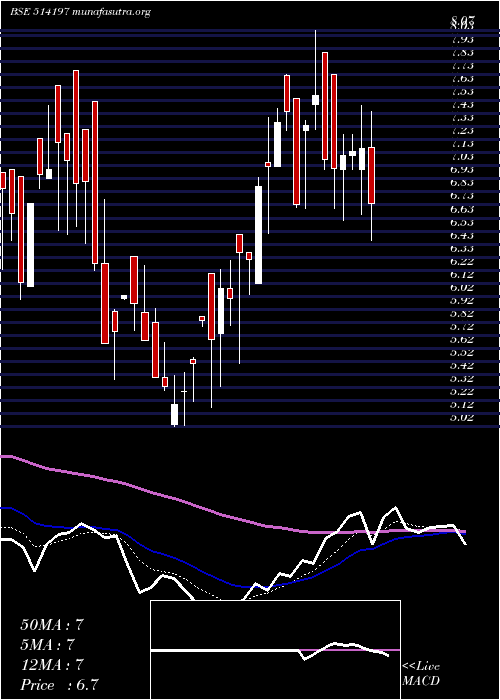Click the 5.62 price axis label
This screenshot has width=500, height=700.
coord(462,339)
